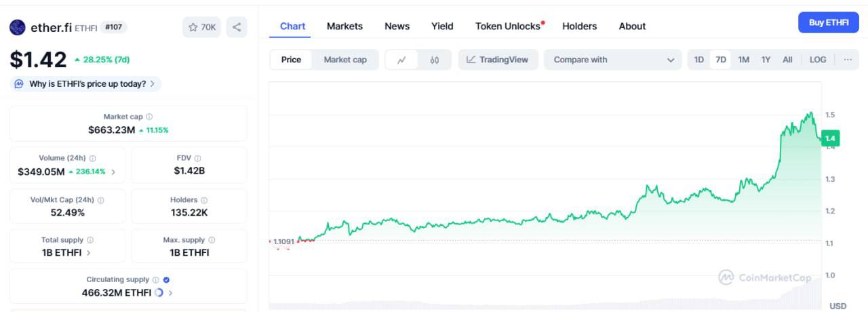The image size is (868, 312).
Task: Expand circulating supply details chevron
Action: click(x=170, y=293)
